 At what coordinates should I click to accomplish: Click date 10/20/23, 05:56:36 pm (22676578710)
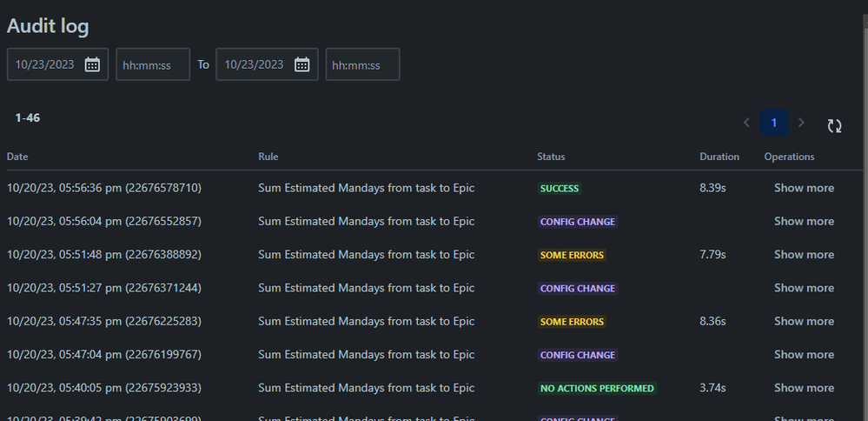click(104, 188)
